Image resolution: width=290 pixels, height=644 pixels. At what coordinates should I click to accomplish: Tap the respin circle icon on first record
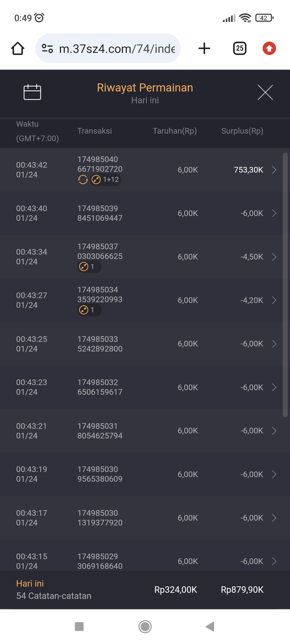pyautogui.click(x=83, y=180)
